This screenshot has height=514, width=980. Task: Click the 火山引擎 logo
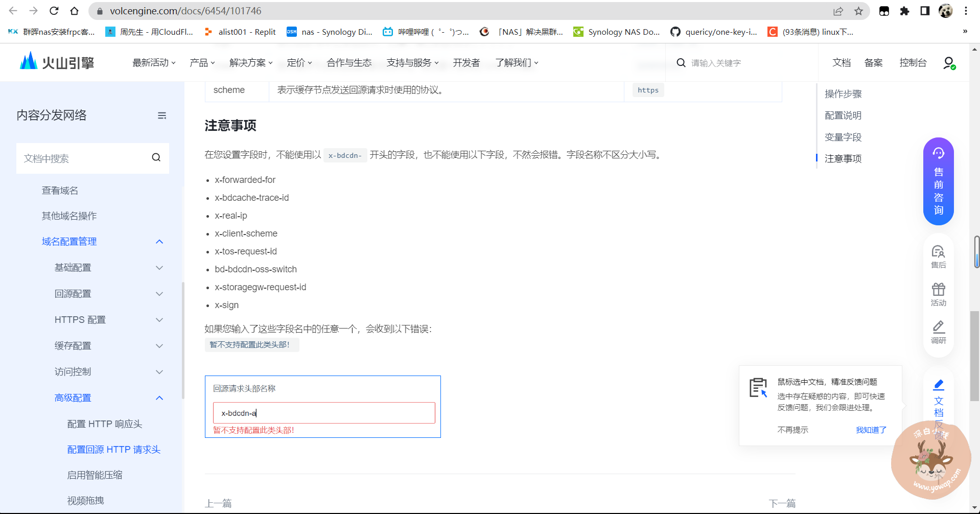click(x=57, y=62)
